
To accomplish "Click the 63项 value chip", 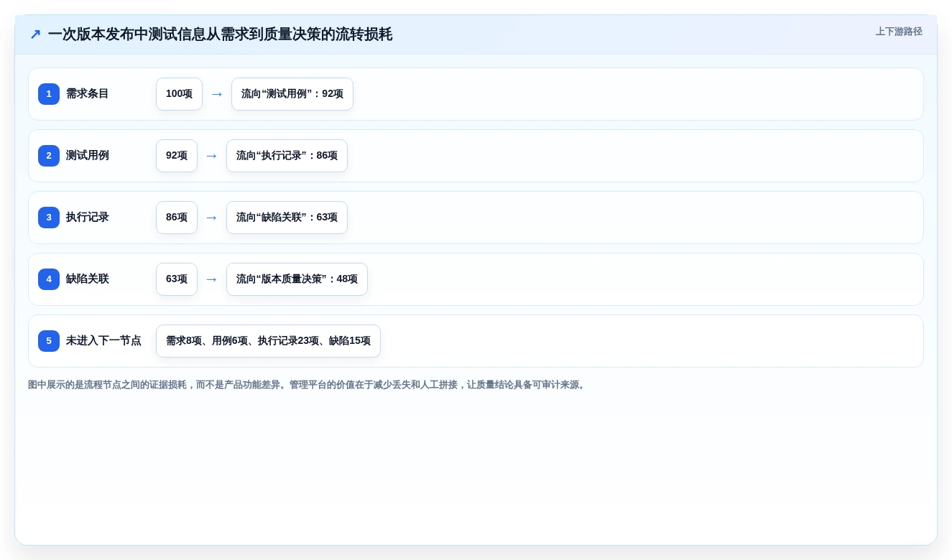I will (x=177, y=279).
